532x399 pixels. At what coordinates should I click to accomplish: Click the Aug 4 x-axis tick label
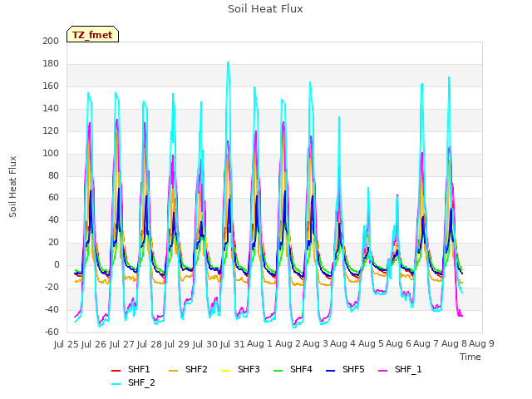[343, 344]
